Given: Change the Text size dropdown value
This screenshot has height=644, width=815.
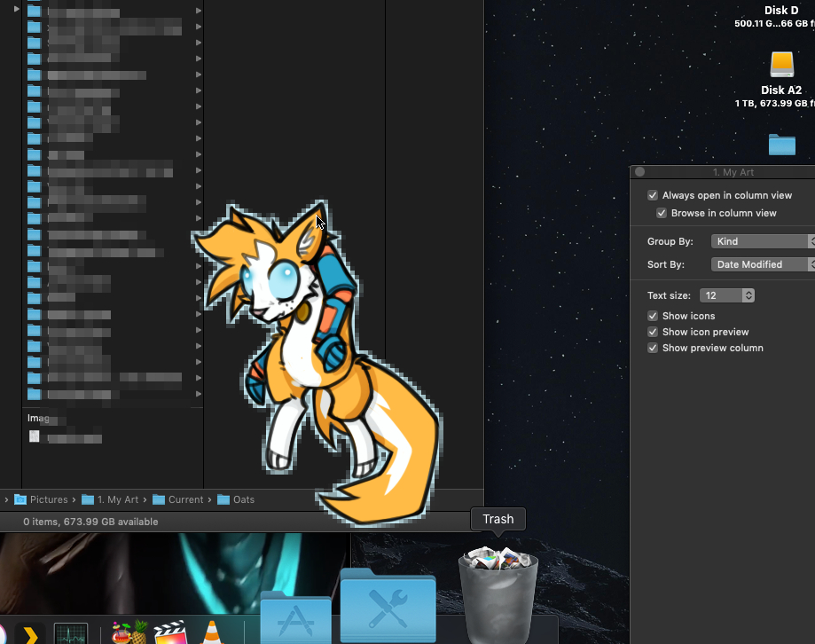Looking at the screenshot, I should pos(727,295).
